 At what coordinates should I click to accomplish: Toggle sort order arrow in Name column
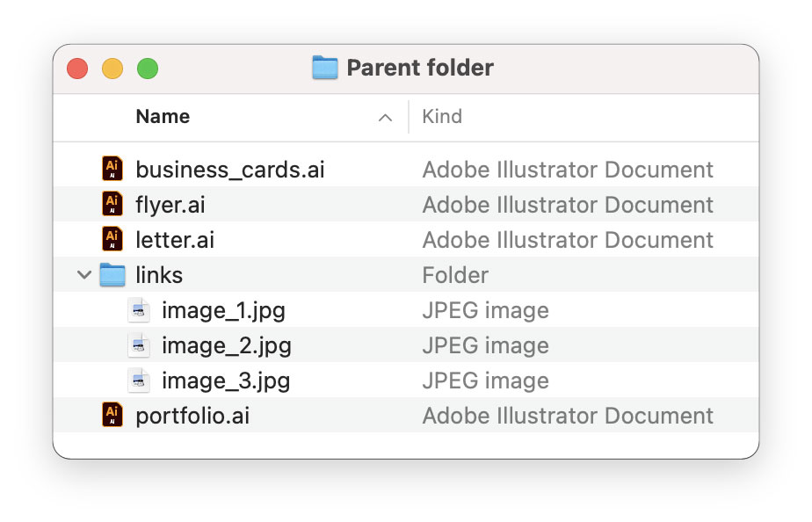[x=385, y=118]
